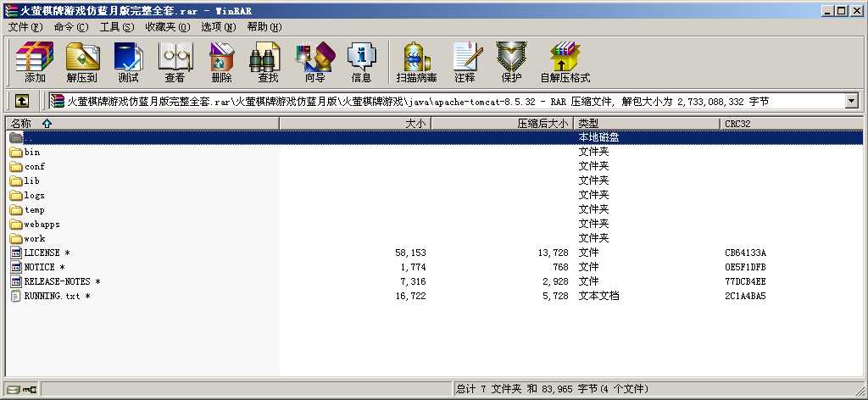The width and height of the screenshot is (868, 400).
Task: Run the 测试 (Test) archive tool
Action: pyautogui.click(x=129, y=62)
